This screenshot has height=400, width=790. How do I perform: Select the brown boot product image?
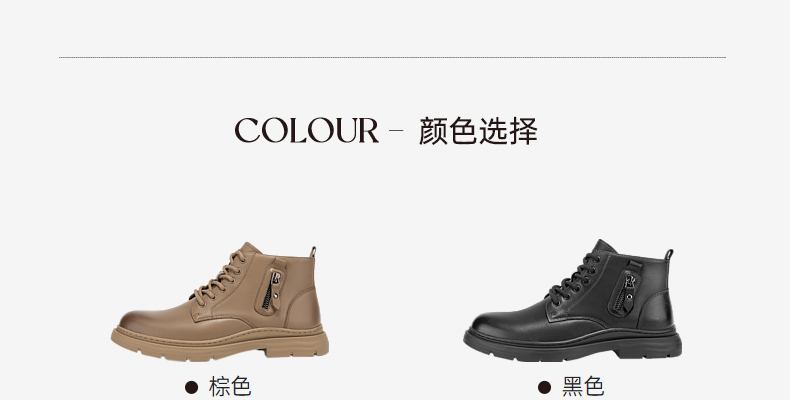pos(220,301)
